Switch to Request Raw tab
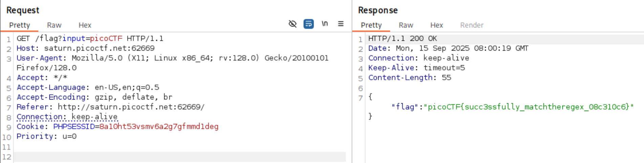This screenshot has width=644, height=163. pos(54,25)
